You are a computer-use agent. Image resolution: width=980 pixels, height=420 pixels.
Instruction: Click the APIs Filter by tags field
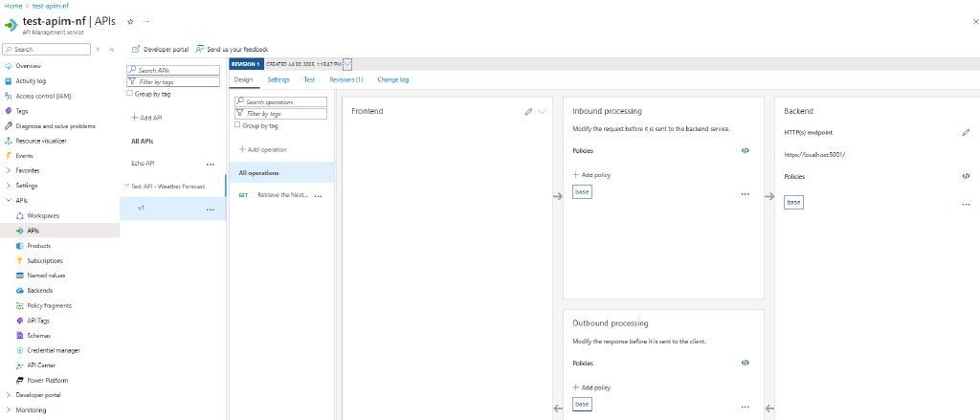tap(173, 82)
